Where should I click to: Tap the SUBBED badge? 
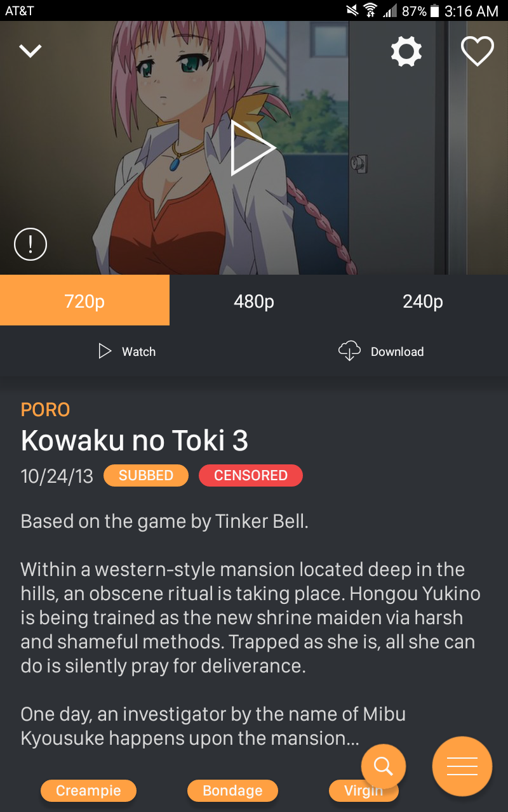pyautogui.click(x=146, y=476)
